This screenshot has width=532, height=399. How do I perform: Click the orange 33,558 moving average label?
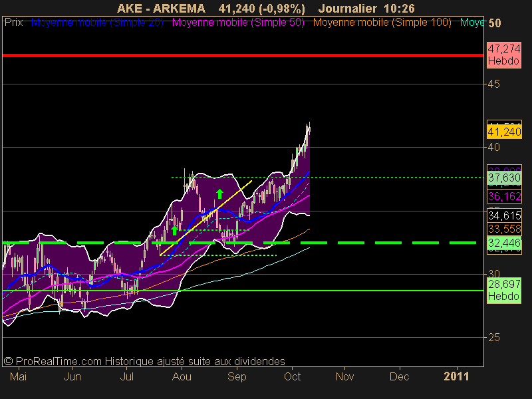click(504, 229)
